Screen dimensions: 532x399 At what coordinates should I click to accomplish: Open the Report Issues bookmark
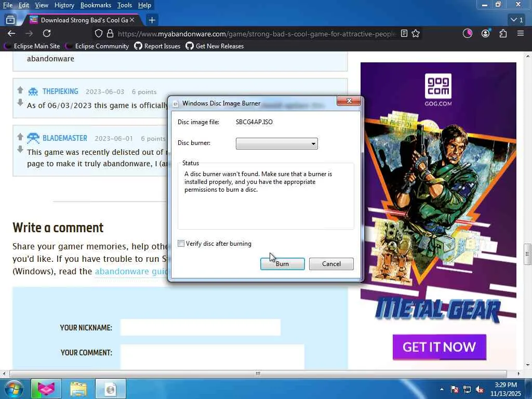157,46
